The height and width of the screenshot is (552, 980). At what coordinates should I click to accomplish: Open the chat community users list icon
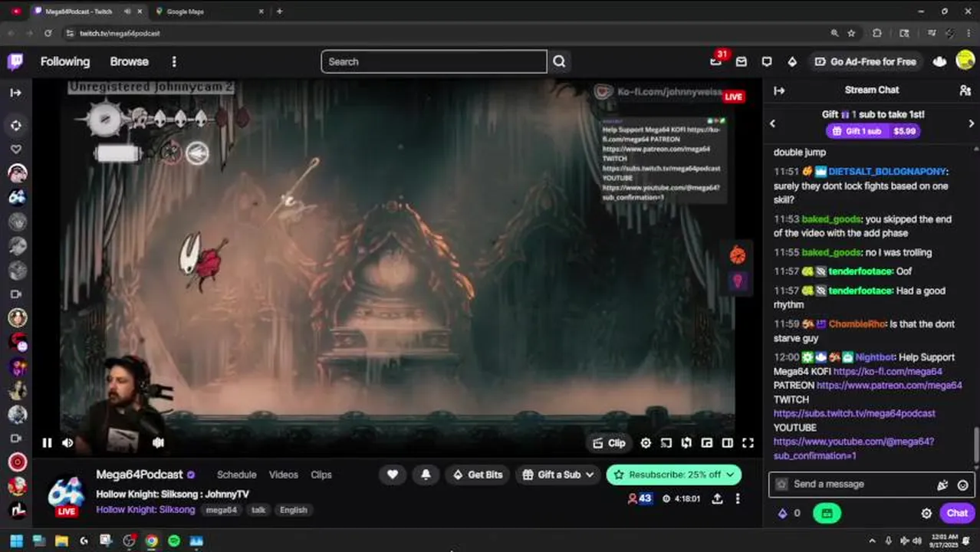(965, 90)
